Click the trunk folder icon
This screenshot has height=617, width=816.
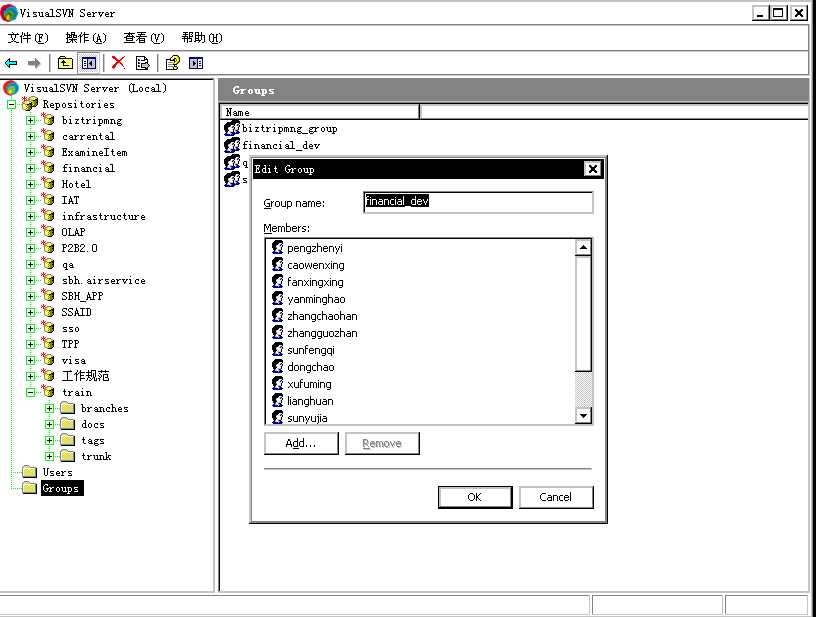tap(68, 456)
